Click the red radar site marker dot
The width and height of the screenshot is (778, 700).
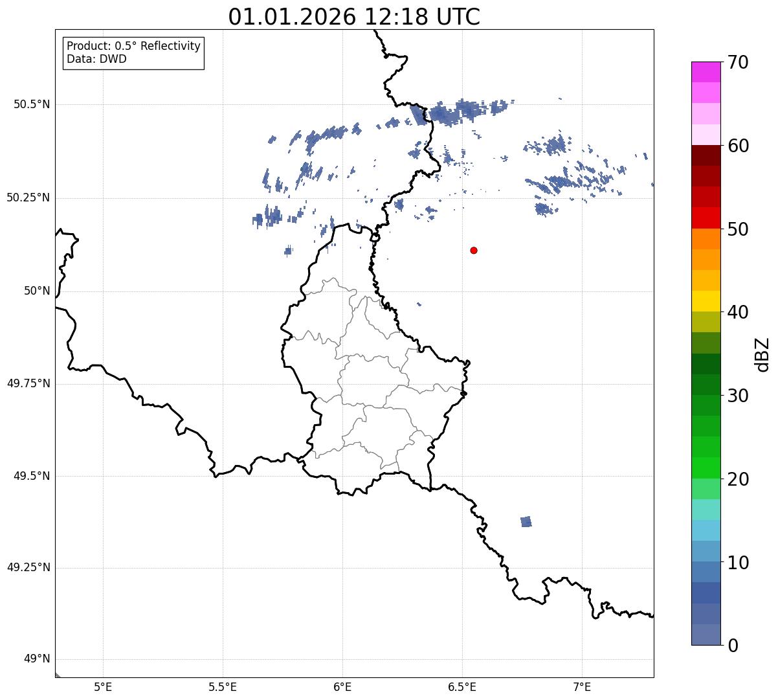pyautogui.click(x=474, y=250)
